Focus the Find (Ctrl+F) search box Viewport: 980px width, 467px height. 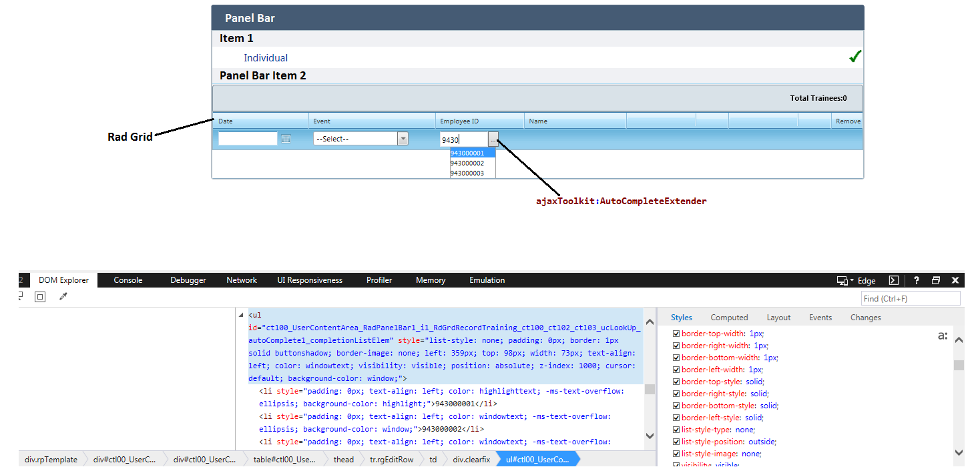pos(911,298)
